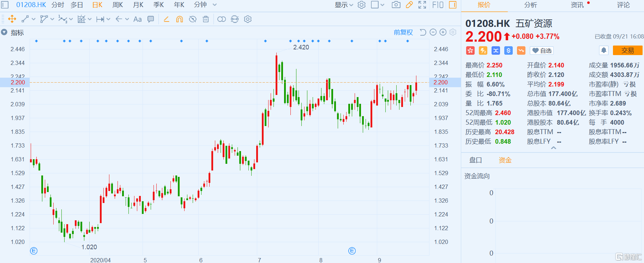Open the polygon tool dropdown arrow
The image size is (644, 263).
(x=52, y=19)
